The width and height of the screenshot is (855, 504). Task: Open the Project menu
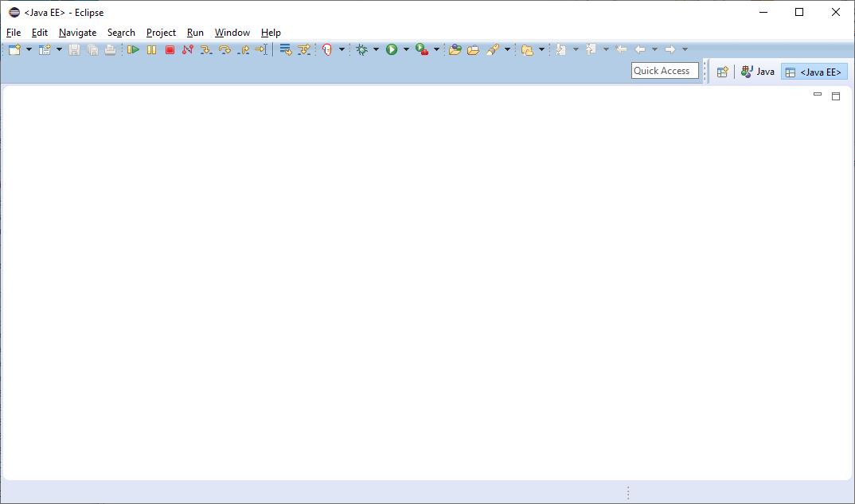[161, 33]
